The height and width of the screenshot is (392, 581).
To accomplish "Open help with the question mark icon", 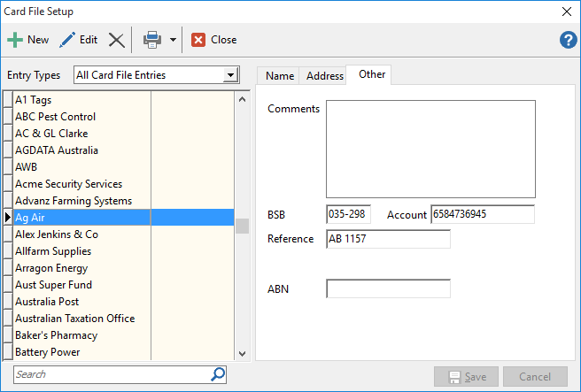I will point(568,40).
